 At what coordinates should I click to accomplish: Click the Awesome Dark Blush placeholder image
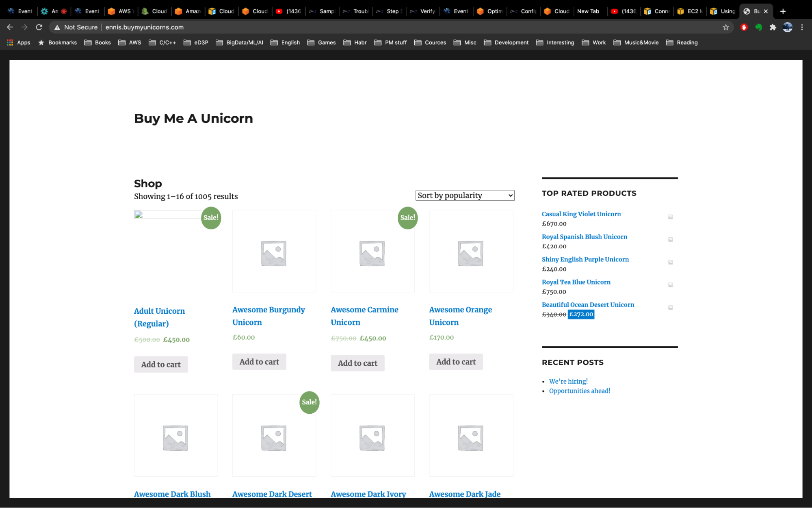(x=176, y=435)
